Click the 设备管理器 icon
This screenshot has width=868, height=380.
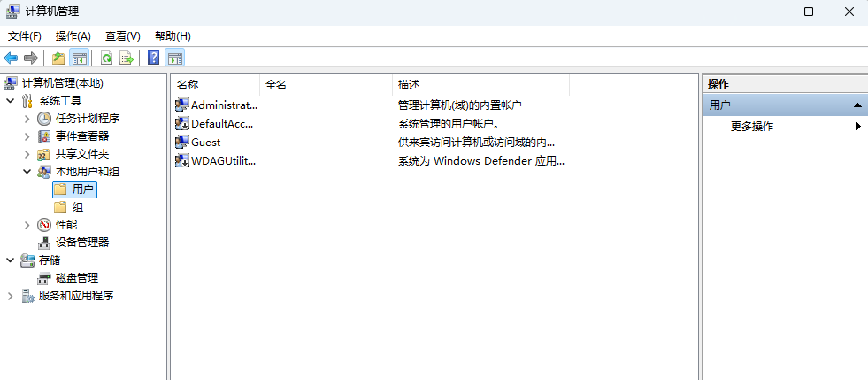43,243
